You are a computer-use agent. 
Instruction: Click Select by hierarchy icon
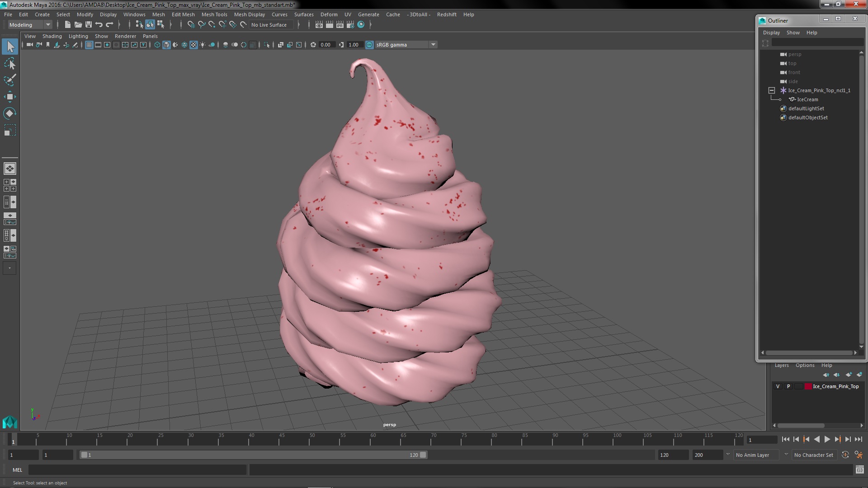coord(139,25)
